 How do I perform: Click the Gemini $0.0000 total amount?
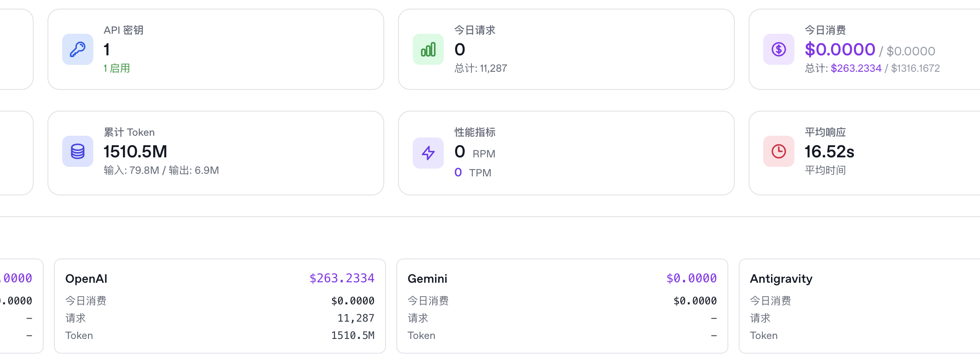[692, 278]
